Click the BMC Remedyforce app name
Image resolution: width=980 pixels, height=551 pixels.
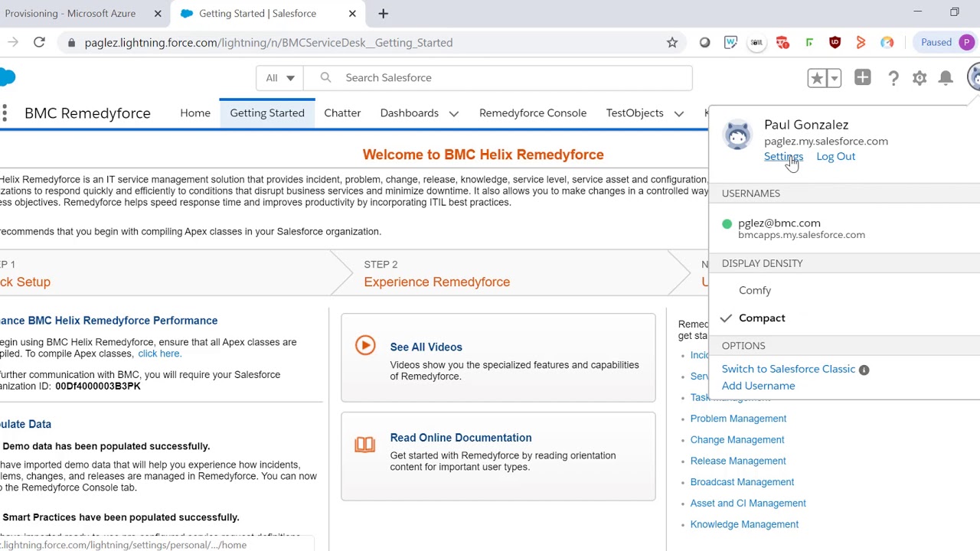tap(87, 113)
